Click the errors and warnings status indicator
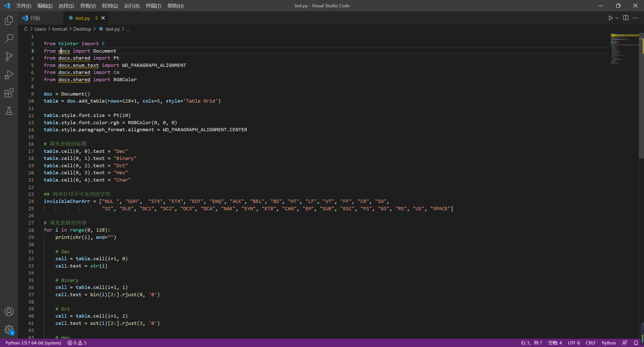Image resolution: width=644 pixels, height=347 pixels. (x=77, y=343)
